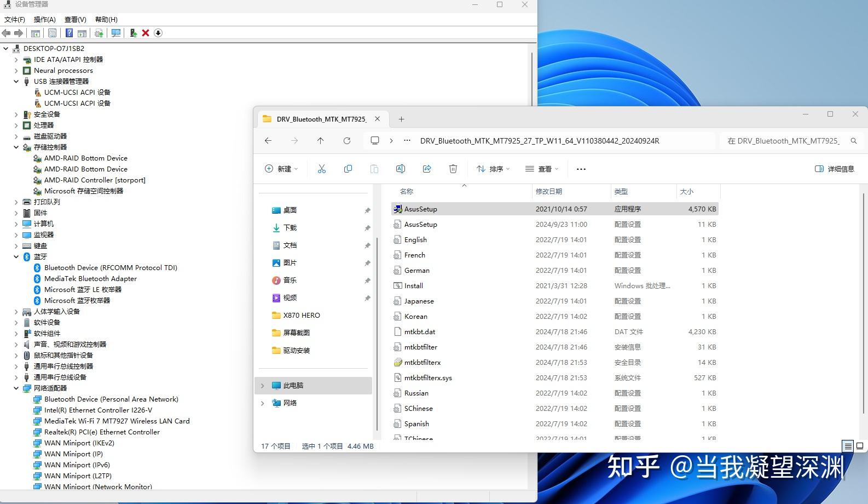This screenshot has height=504, width=868.
Task: Click Properties icon in Device Manager toolbar
Action: click(52, 33)
